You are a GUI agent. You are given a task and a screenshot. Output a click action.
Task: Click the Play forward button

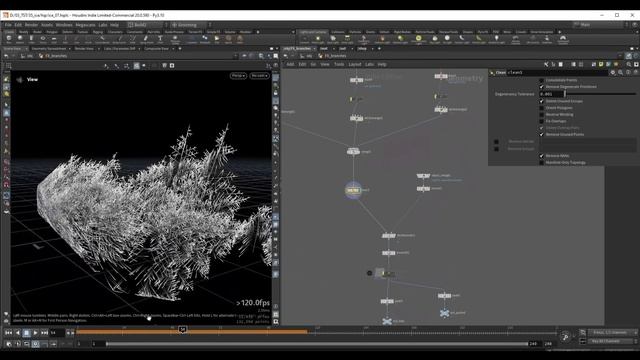point(36,333)
